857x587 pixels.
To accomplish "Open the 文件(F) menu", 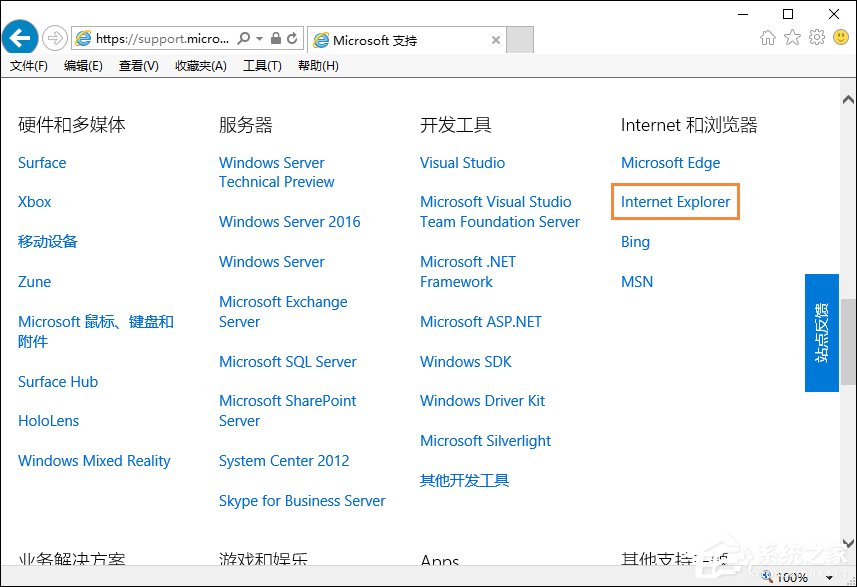I will pyautogui.click(x=29, y=66).
